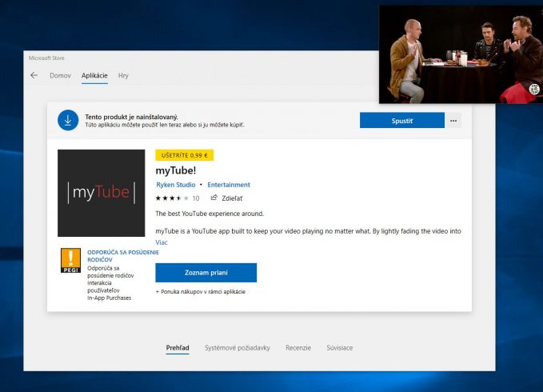Select the Aplikácie tab
The width and height of the screenshot is (543, 392).
pyautogui.click(x=94, y=75)
